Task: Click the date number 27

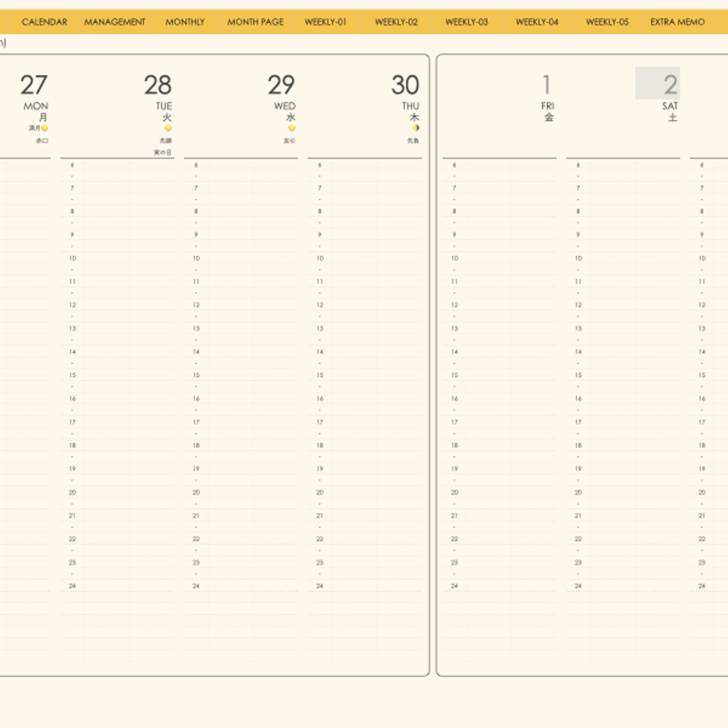Action: pos(34,85)
